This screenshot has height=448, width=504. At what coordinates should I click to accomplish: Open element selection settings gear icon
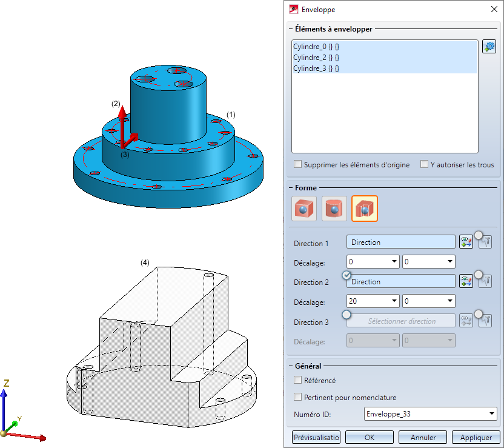(x=489, y=47)
